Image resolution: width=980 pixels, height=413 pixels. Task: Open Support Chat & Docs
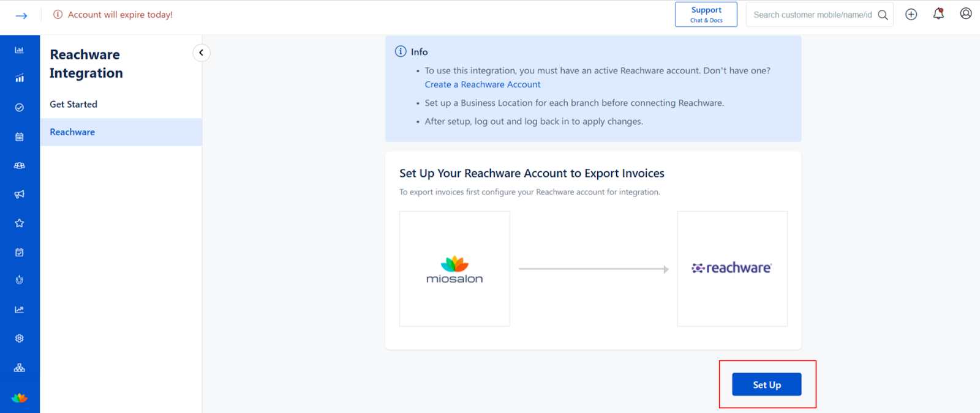point(706,14)
